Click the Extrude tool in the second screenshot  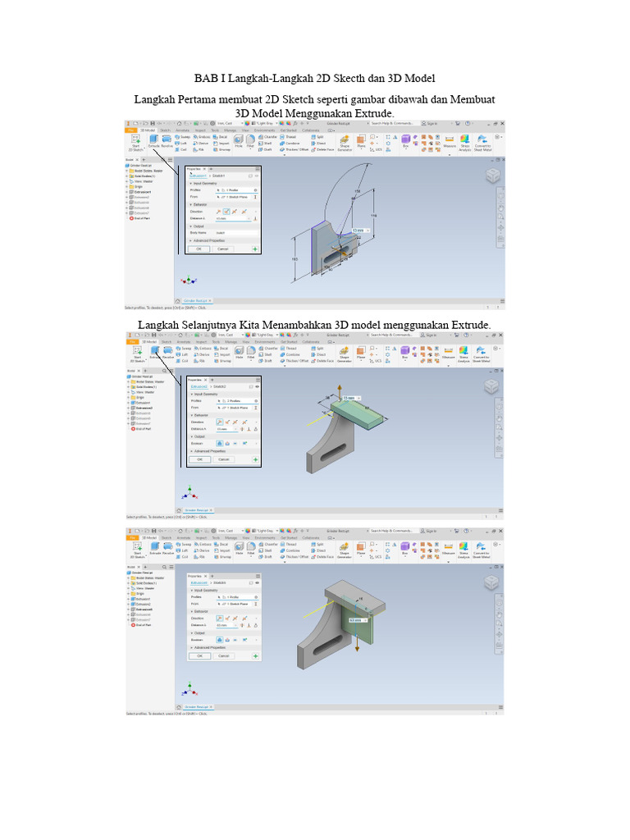click(155, 353)
